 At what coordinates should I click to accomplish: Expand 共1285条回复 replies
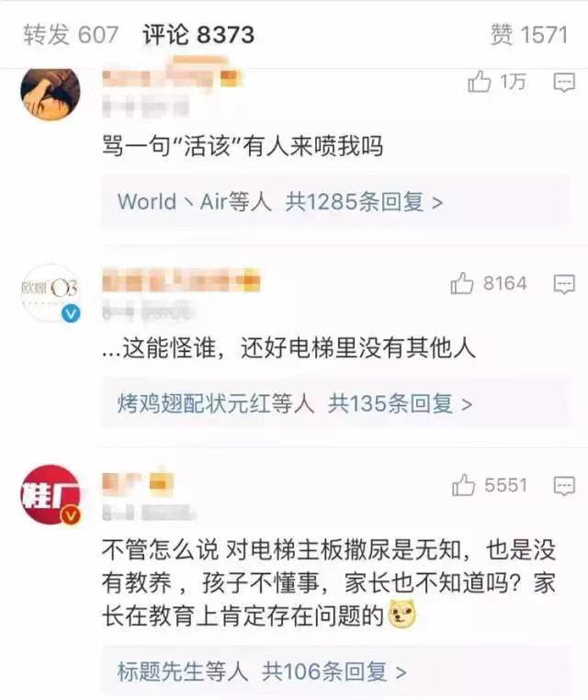click(364, 202)
